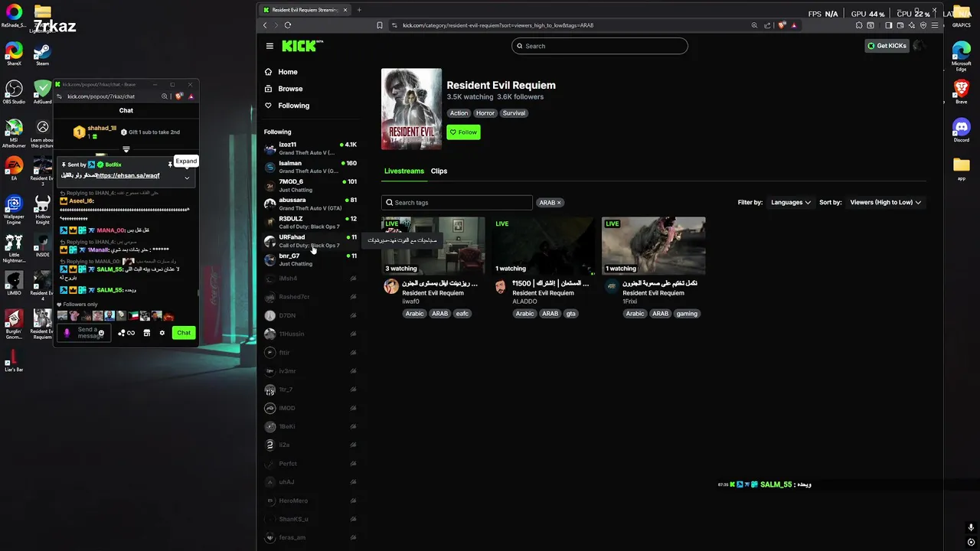This screenshot has width=980, height=551.
Task: Click the Survival category tag
Action: coord(514,113)
